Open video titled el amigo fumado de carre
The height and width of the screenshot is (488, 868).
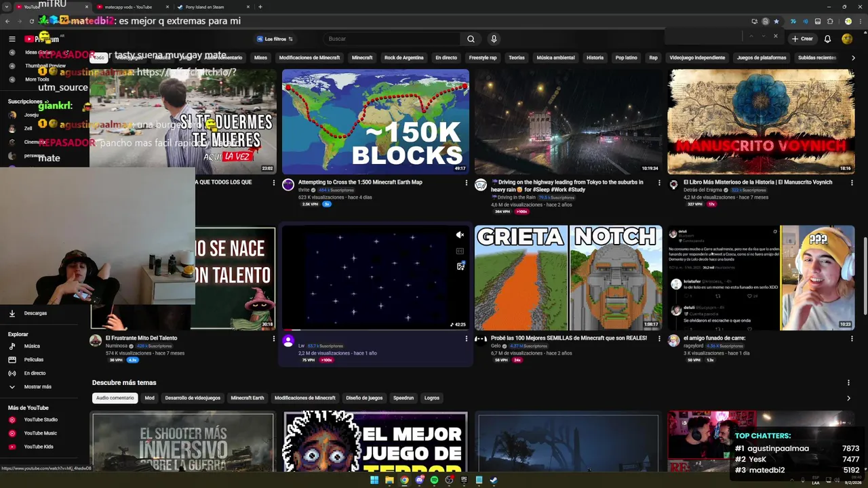[714, 338]
